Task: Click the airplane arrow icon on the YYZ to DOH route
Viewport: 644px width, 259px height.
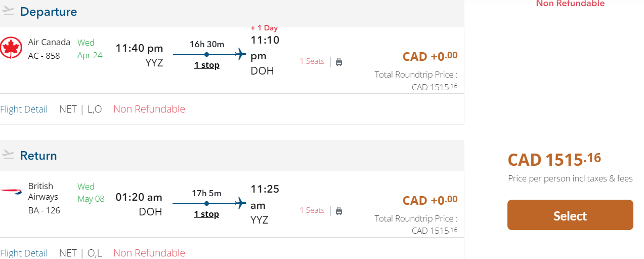Action: pyautogui.click(x=241, y=54)
